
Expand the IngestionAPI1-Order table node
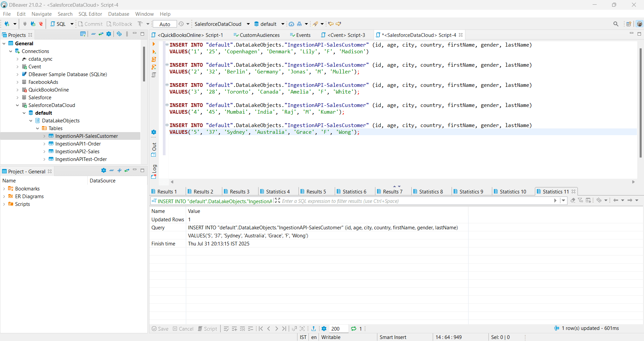[44, 144]
